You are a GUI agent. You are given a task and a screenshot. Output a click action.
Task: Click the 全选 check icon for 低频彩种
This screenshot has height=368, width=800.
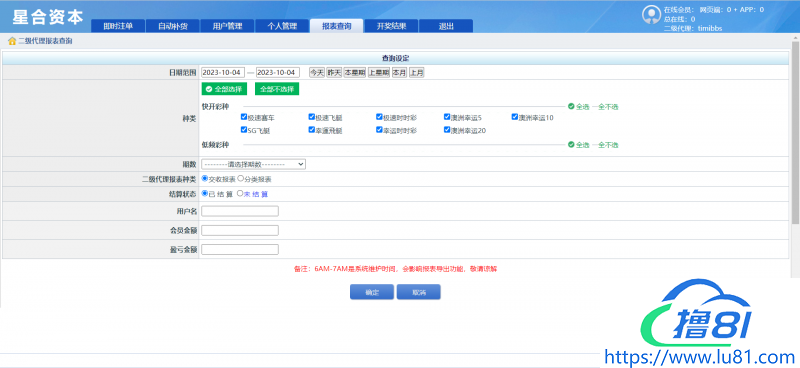point(571,145)
